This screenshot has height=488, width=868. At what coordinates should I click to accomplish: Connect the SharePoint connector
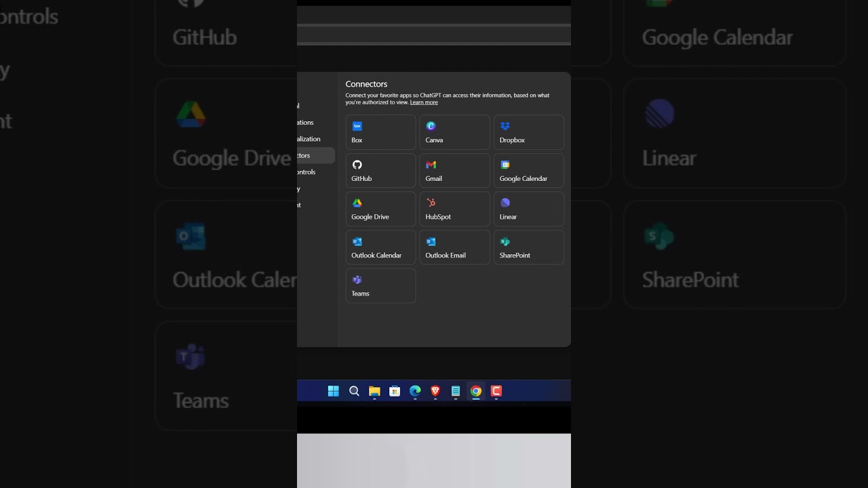click(528, 247)
